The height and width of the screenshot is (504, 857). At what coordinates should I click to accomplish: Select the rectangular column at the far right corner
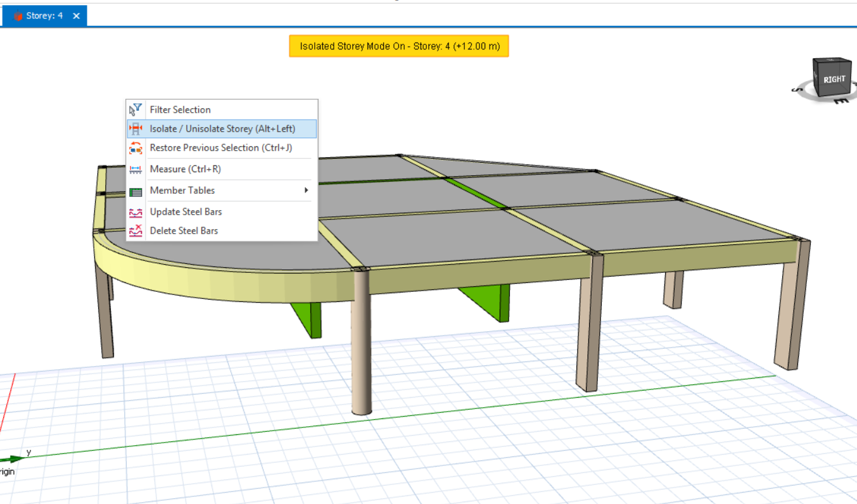point(791,310)
